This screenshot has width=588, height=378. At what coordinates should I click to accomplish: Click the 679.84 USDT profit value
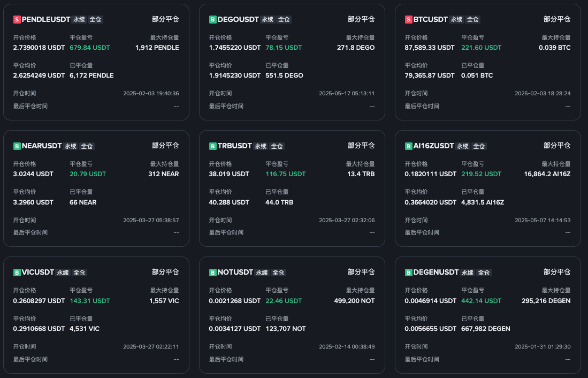90,47
